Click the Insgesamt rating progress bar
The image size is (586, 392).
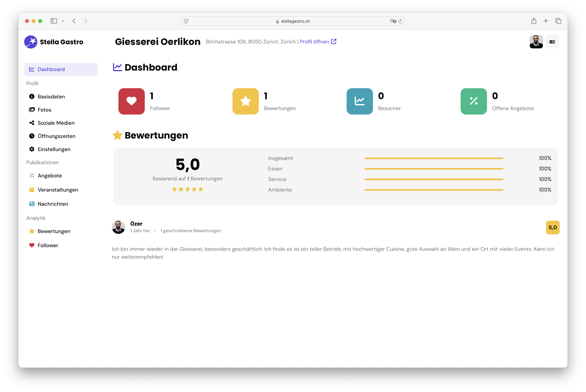tap(433, 158)
